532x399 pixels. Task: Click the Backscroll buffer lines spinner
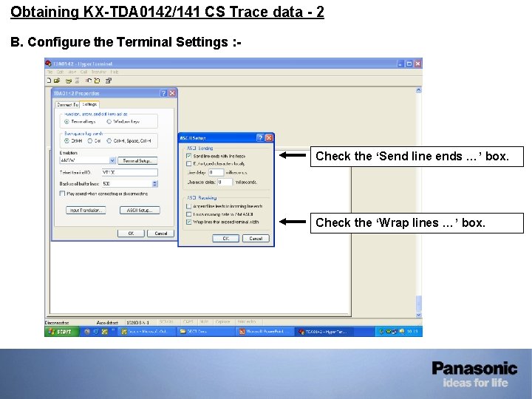point(154,183)
